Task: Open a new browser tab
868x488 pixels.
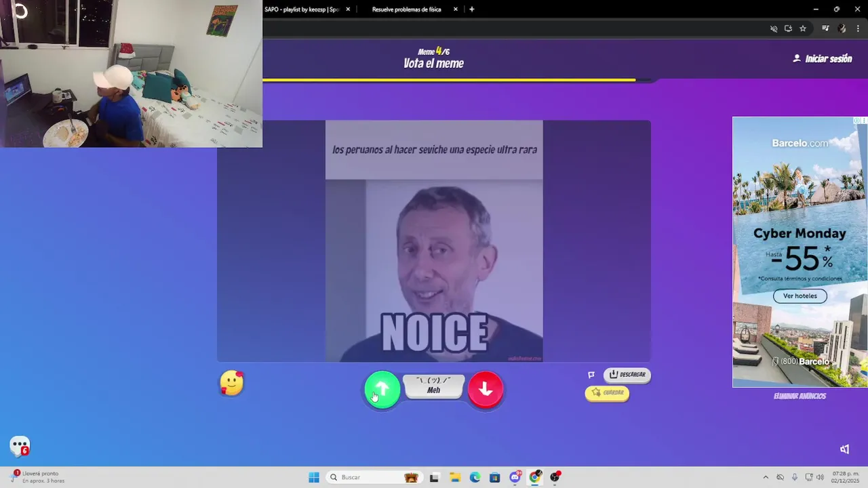Action: tap(472, 9)
